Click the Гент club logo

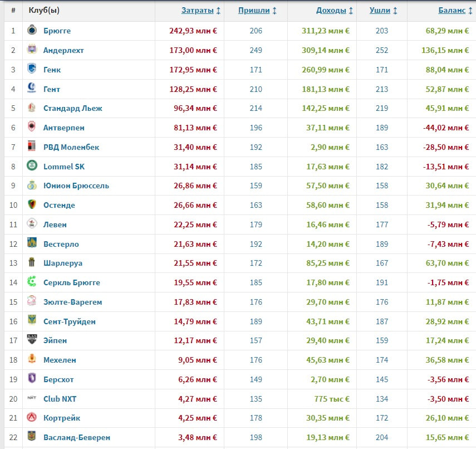click(x=32, y=88)
